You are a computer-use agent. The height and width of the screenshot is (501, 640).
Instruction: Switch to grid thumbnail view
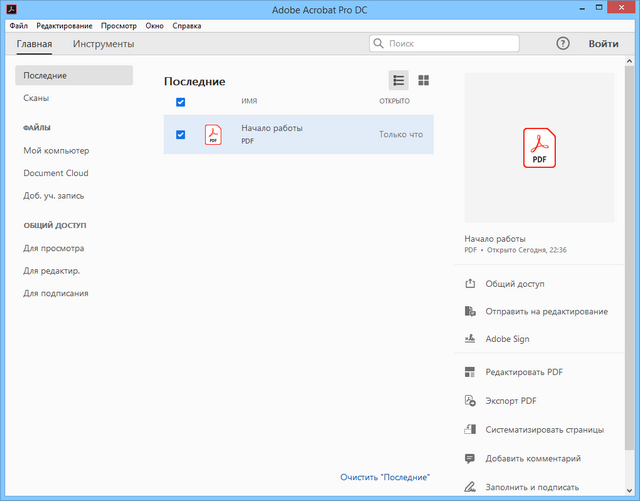423,81
